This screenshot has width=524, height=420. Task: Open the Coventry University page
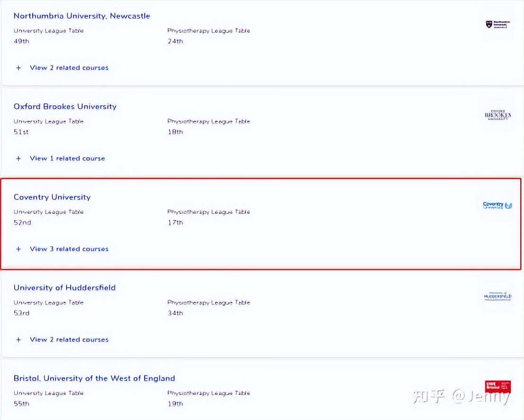pos(52,197)
